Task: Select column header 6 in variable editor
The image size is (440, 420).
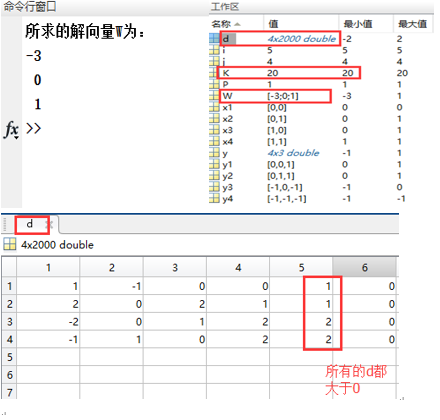Action: point(365,267)
